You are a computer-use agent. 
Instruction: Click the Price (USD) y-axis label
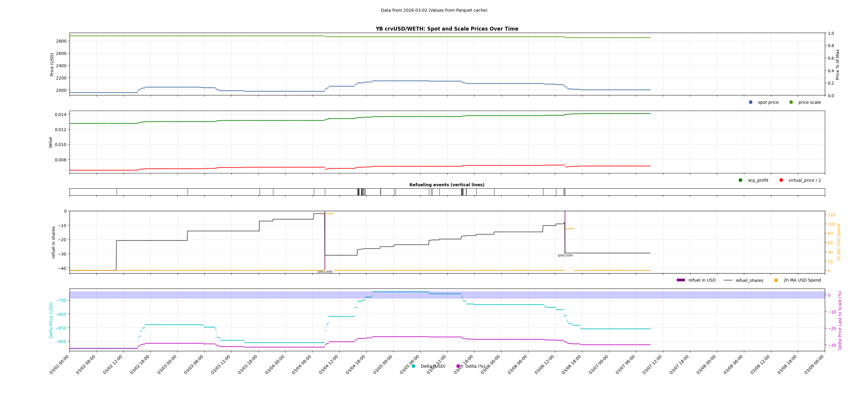click(x=52, y=64)
